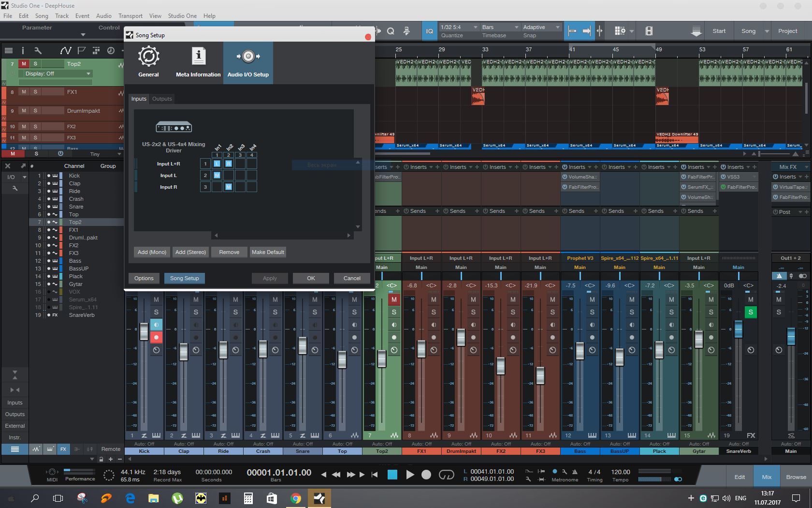
Task: Click the IQ quantize icon in the toolbar
Action: pos(429,31)
